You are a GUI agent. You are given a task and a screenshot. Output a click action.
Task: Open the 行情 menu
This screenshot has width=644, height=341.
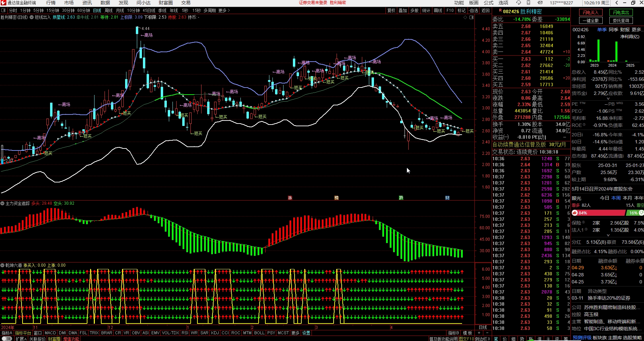51,3
